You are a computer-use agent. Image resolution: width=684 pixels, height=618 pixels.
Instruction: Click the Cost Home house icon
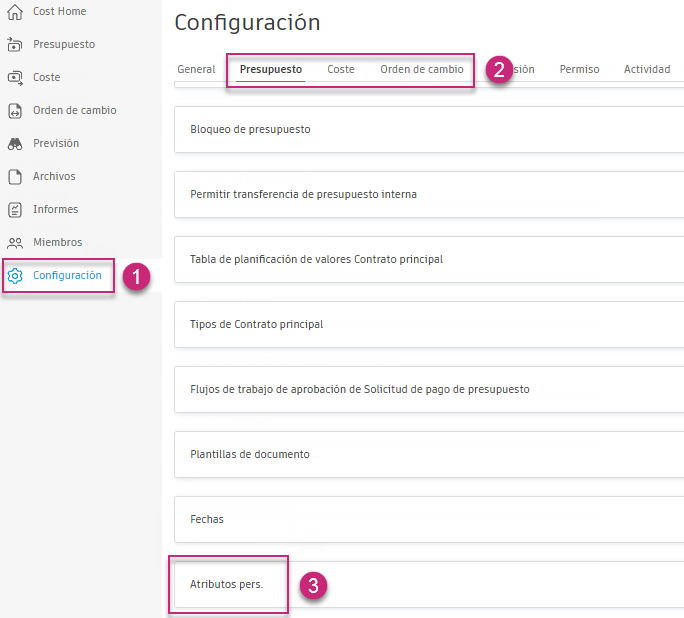pyautogui.click(x=15, y=11)
